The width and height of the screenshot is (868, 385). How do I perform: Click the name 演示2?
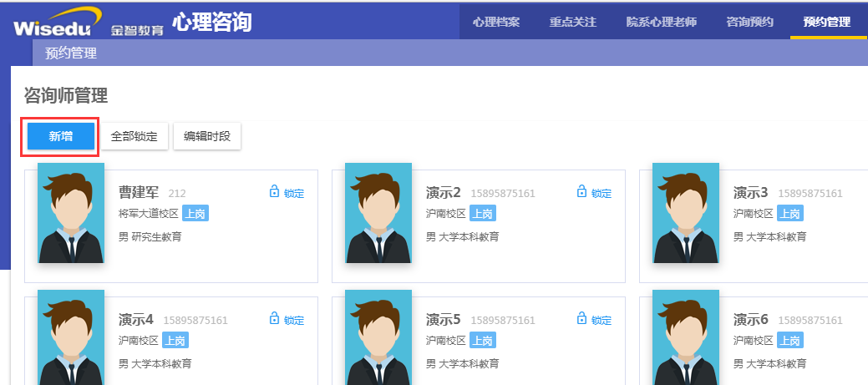pyautogui.click(x=444, y=192)
